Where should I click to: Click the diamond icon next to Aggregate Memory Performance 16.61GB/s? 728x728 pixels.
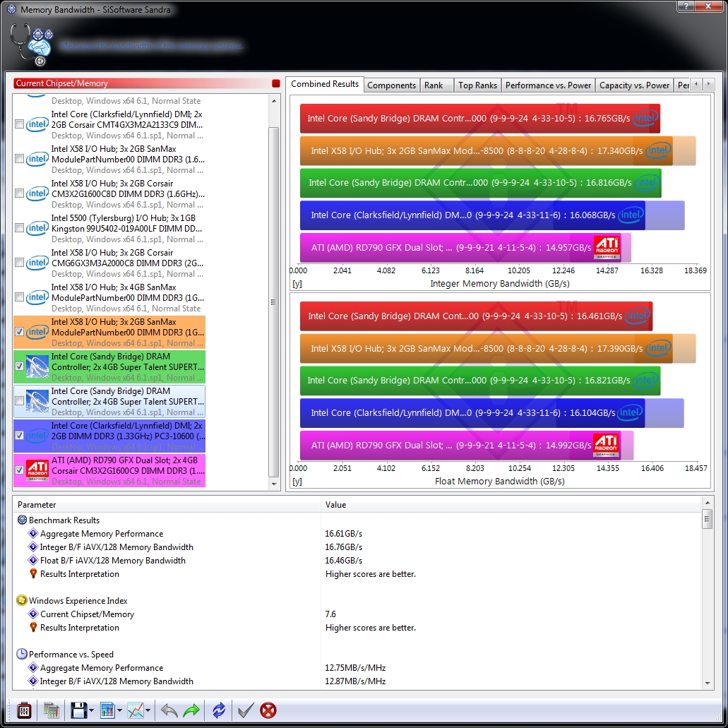tap(33, 533)
